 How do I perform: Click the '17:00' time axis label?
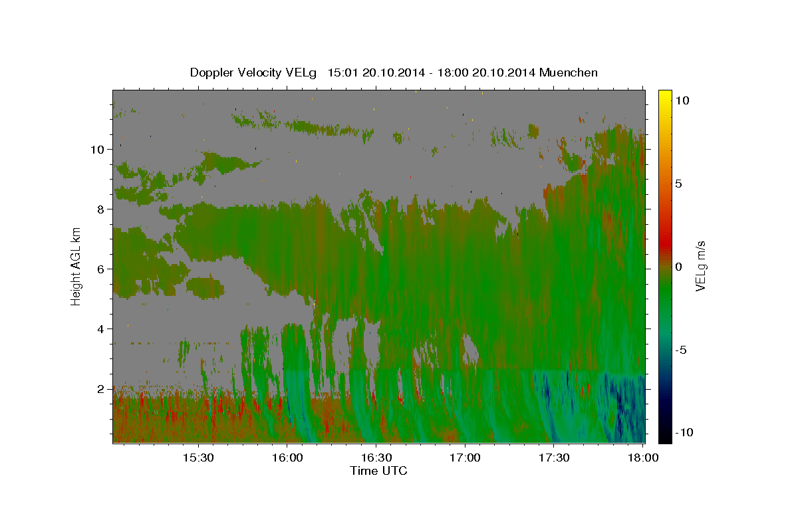pos(465,458)
